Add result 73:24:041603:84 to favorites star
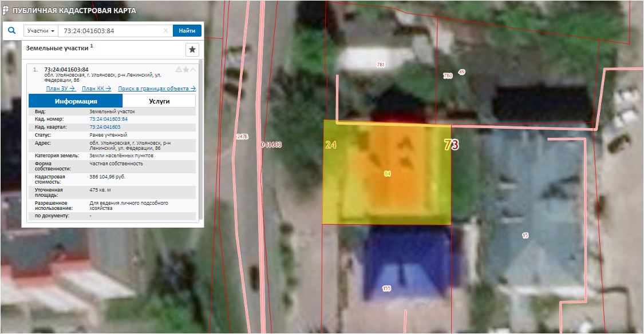The image size is (644, 334). click(186, 70)
